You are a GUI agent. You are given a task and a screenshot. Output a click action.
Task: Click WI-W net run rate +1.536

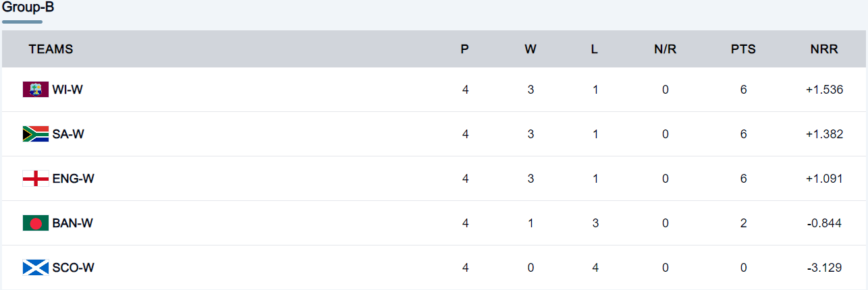point(824,90)
